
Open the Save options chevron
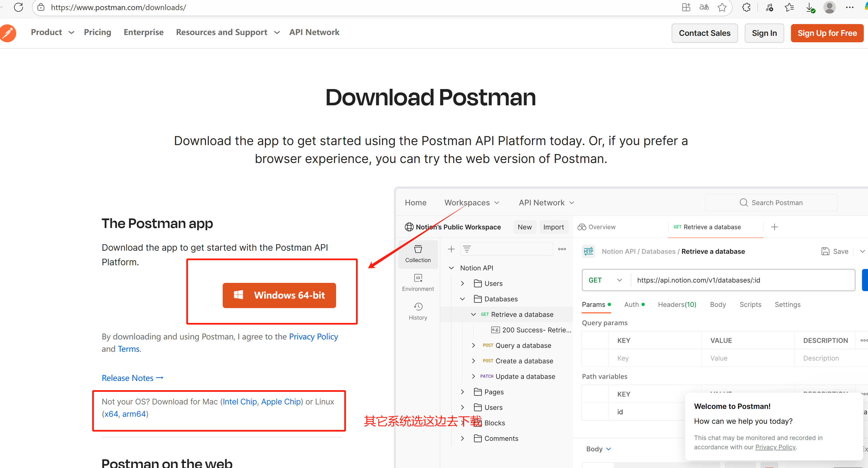point(862,251)
